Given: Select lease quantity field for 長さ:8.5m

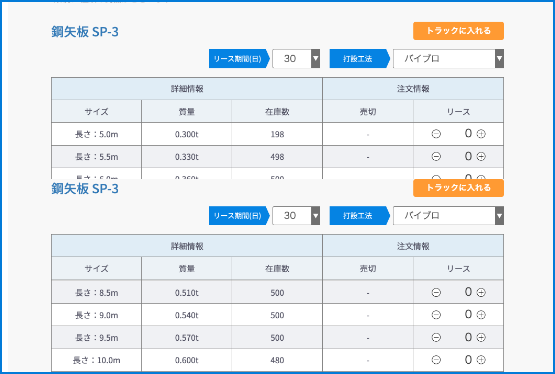Looking at the screenshot, I should [468, 292].
